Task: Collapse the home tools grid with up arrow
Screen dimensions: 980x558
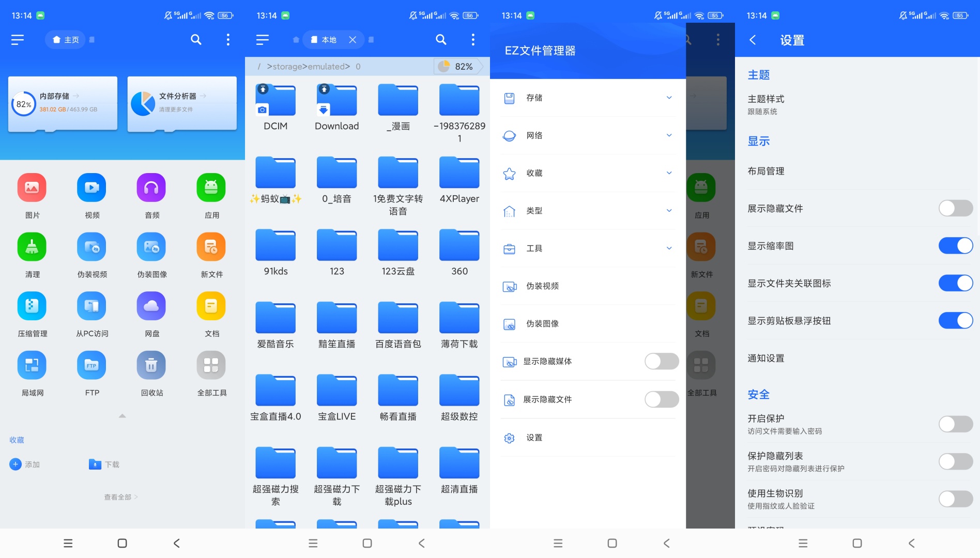Action: click(122, 415)
